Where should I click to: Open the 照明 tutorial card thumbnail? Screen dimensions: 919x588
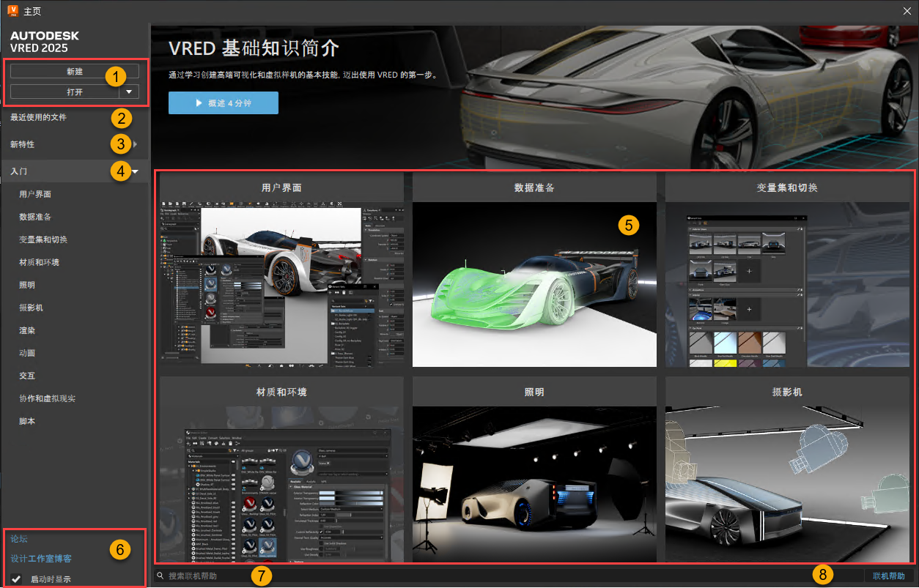click(534, 484)
